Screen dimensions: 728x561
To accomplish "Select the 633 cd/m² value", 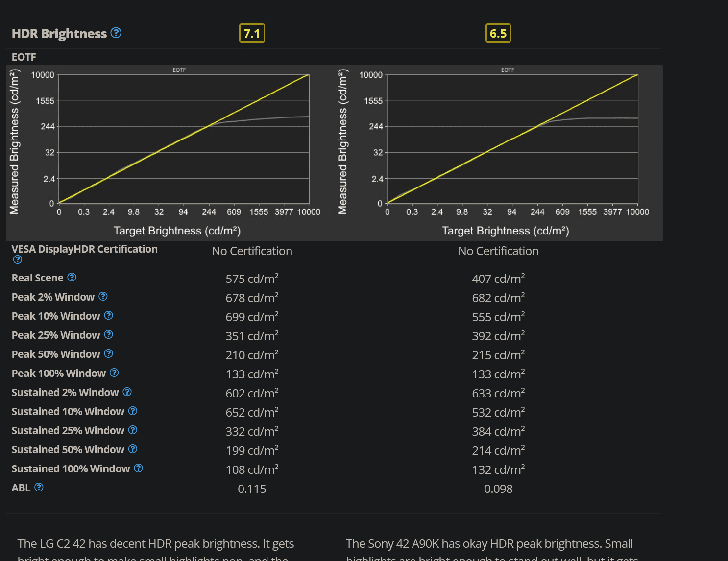I will pos(498,393).
